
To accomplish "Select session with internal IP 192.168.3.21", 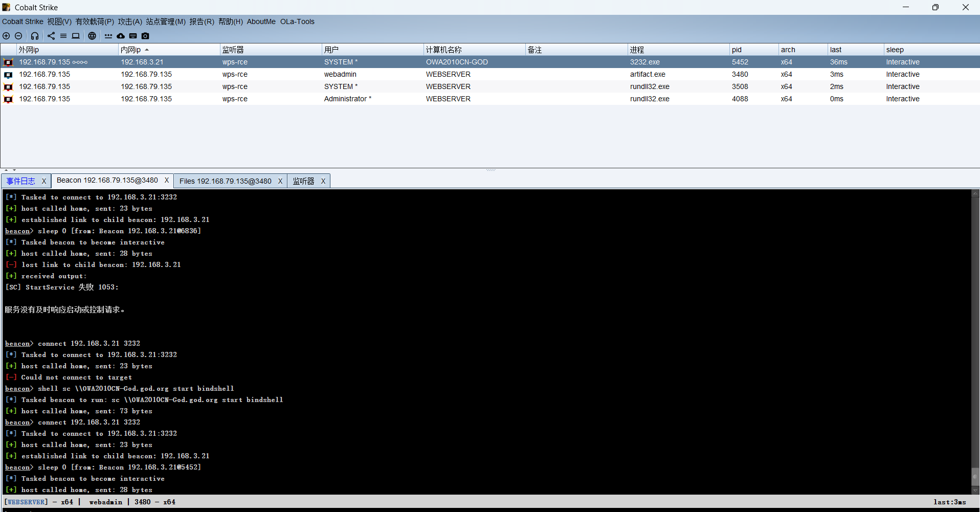I will pos(142,62).
